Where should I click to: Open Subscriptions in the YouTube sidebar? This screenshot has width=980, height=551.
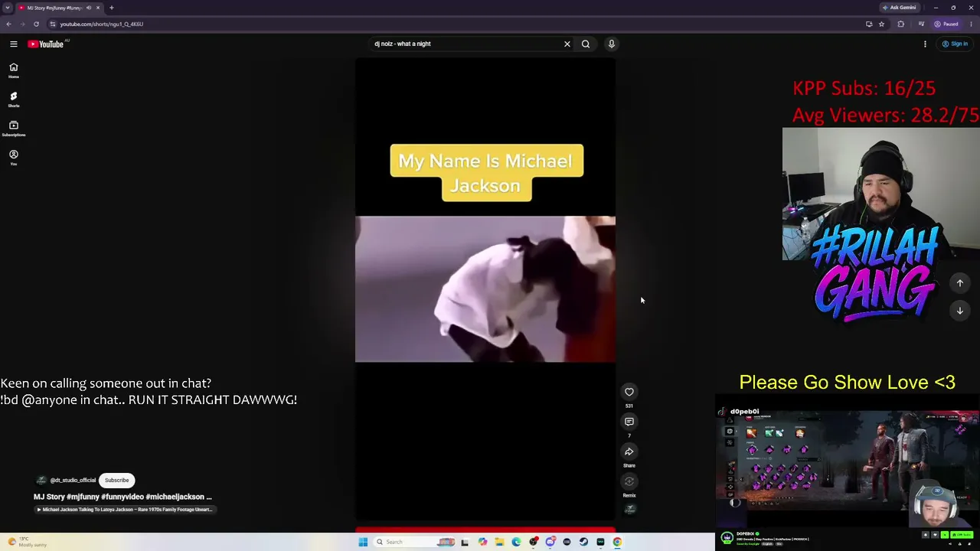tap(13, 129)
